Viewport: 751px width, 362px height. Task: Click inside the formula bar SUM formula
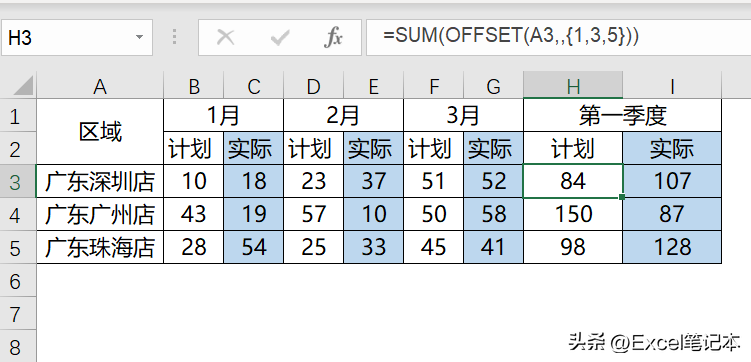(511, 36)
